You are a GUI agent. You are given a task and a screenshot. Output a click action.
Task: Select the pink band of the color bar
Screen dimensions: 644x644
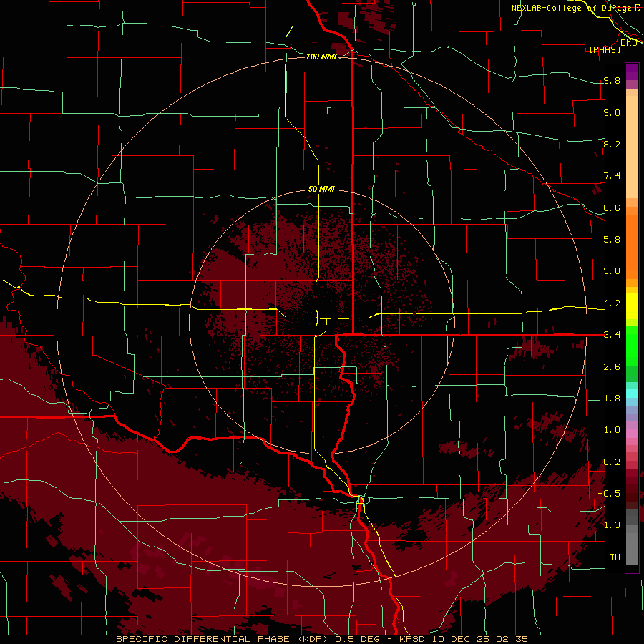click(632, 434)
